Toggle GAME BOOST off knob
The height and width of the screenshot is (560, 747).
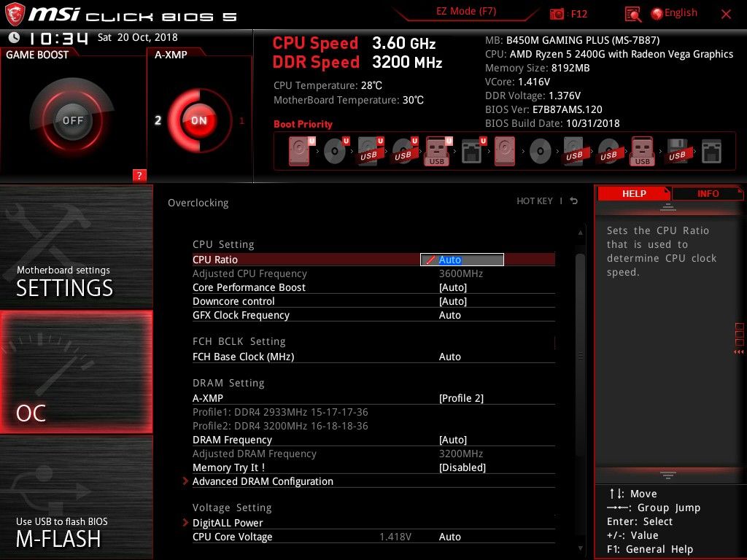click(72, 120)
